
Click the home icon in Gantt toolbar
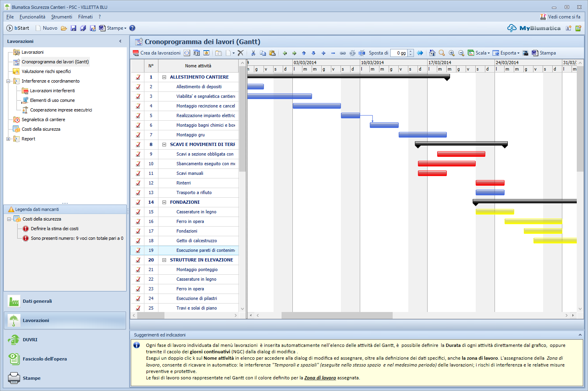coord(432,53)
